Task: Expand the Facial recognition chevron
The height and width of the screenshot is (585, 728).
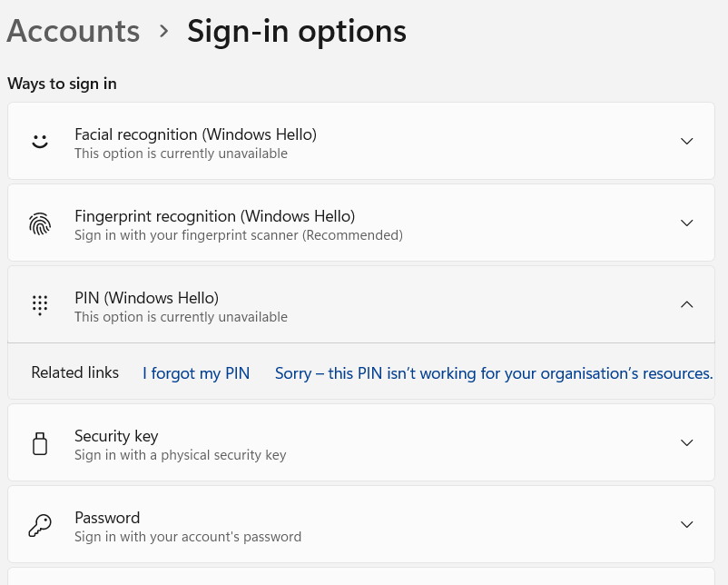Action: pos(686,142)
